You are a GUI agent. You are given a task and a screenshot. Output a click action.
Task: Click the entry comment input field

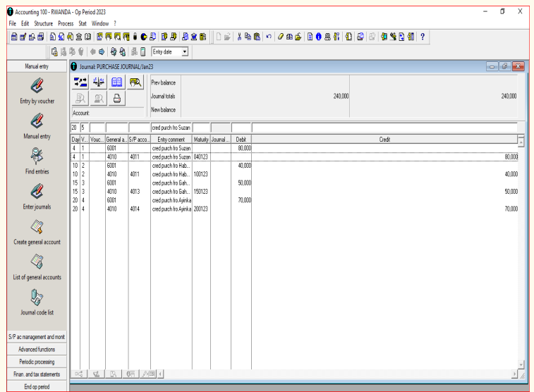(x=171, y=128)
